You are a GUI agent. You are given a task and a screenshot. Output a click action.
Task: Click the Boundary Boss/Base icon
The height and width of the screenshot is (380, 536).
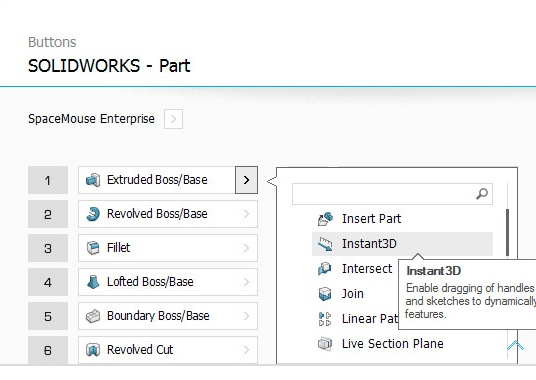pos(93,316)
